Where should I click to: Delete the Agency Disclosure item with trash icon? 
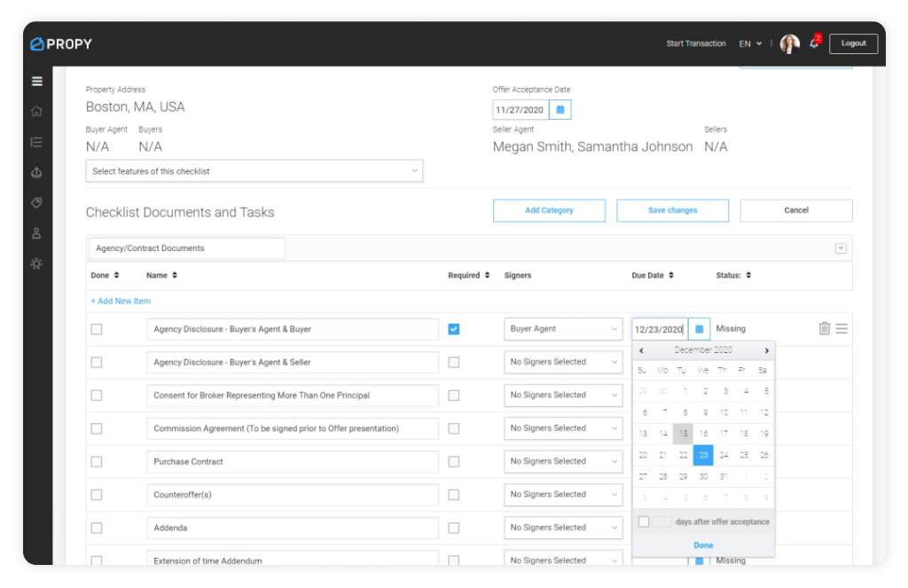click(825, 329)
